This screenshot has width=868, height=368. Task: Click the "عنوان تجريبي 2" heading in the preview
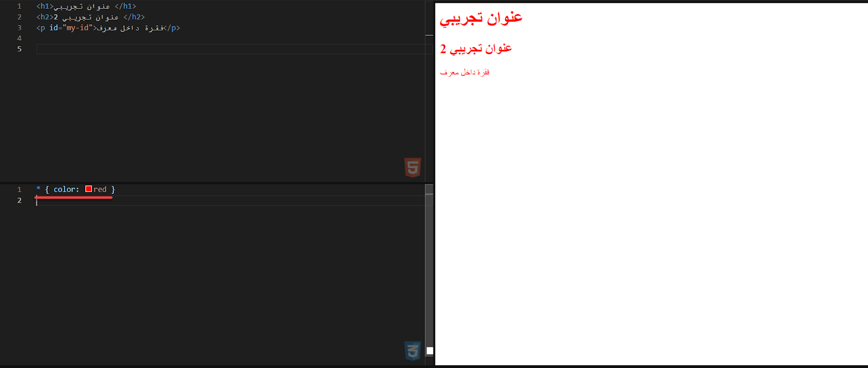pyautogui.click(x=476, y=49)
